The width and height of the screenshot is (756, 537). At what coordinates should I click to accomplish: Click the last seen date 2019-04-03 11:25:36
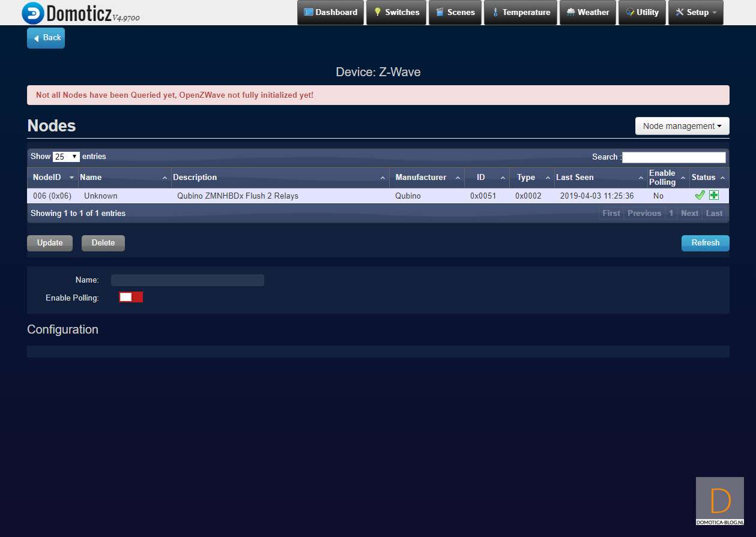click(x=597, y=196)
